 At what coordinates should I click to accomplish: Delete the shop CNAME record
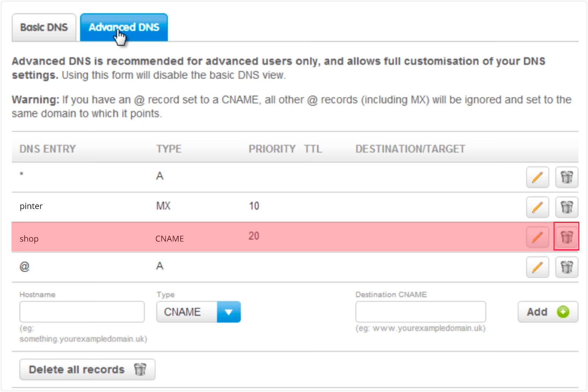point(567,236)
